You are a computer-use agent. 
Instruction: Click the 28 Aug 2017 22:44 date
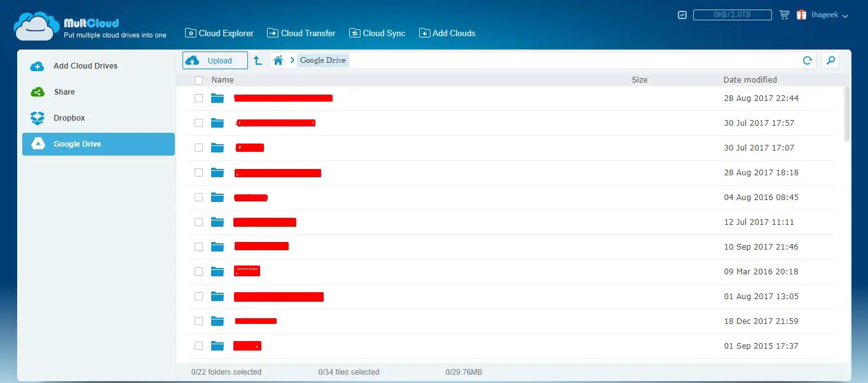pos(761,98)
